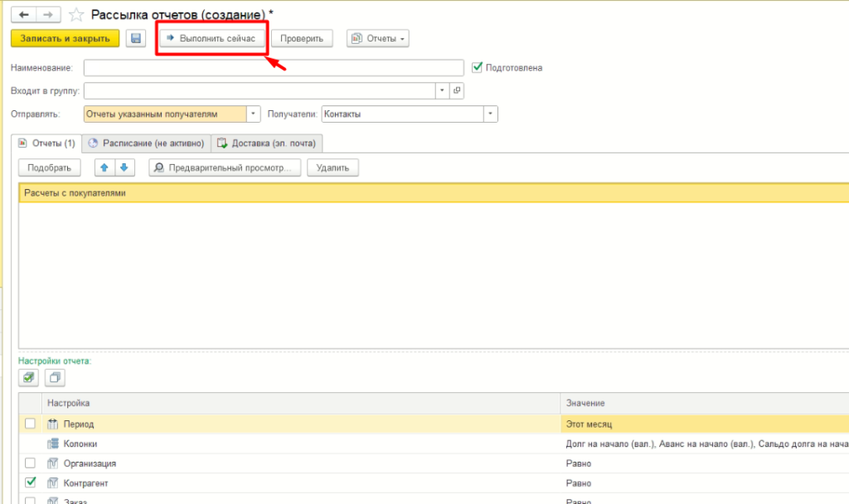Screen dimensions: 849x504
Task: Click Записать и закрыть button
Action: click(65, 38)
